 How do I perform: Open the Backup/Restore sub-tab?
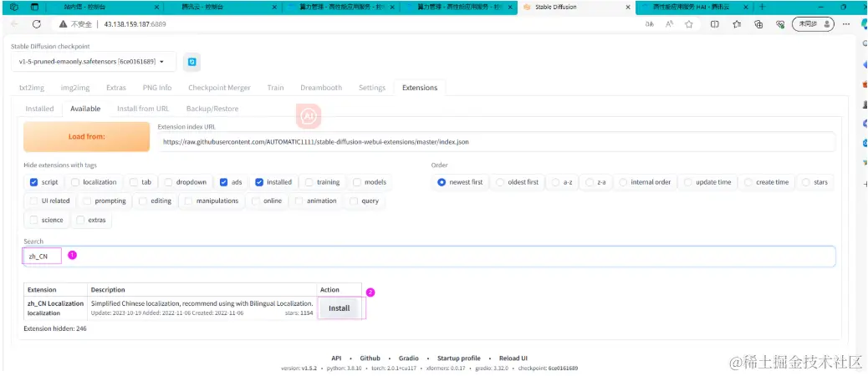click(212, 109)
